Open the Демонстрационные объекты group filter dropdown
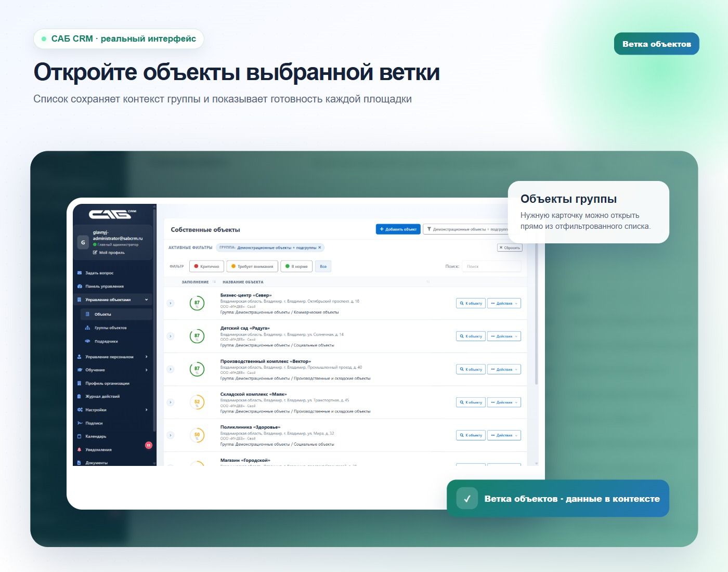The image size is (728, 572). (x=466, y=229)
